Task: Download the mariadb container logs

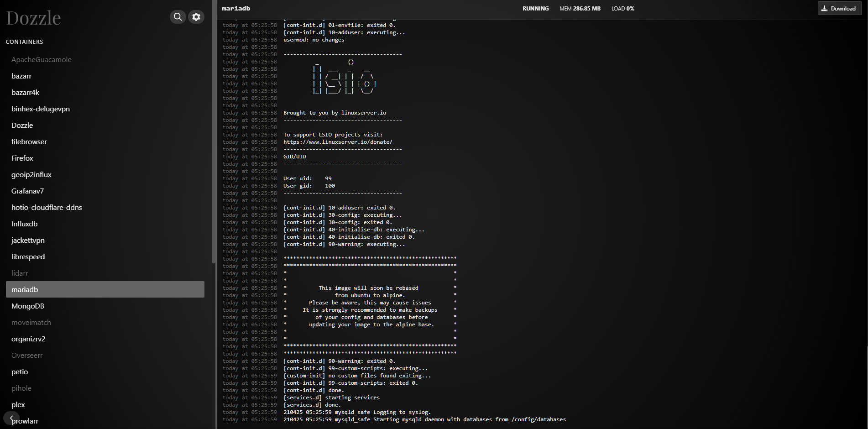Action: (x=839, y=8)
